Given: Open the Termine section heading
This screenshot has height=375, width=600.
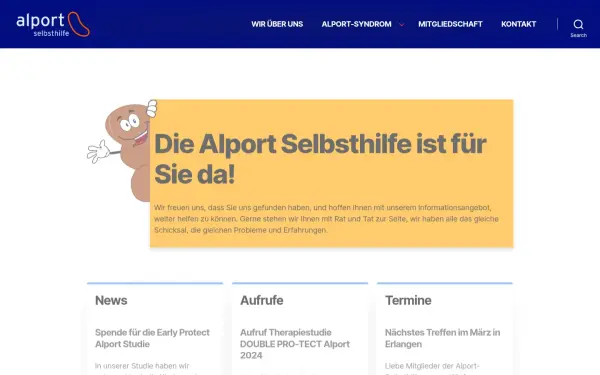Looking at the screenshot, I should (x=408, y=300).
